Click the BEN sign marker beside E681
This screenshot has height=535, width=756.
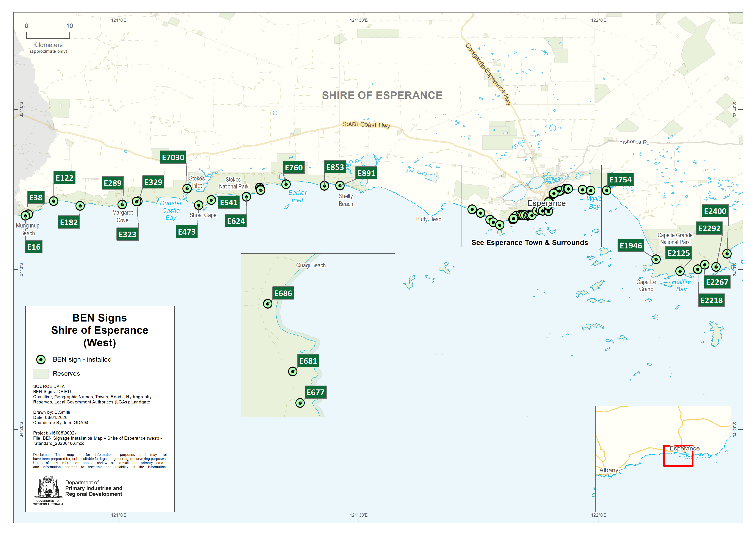tap(293, 372)
